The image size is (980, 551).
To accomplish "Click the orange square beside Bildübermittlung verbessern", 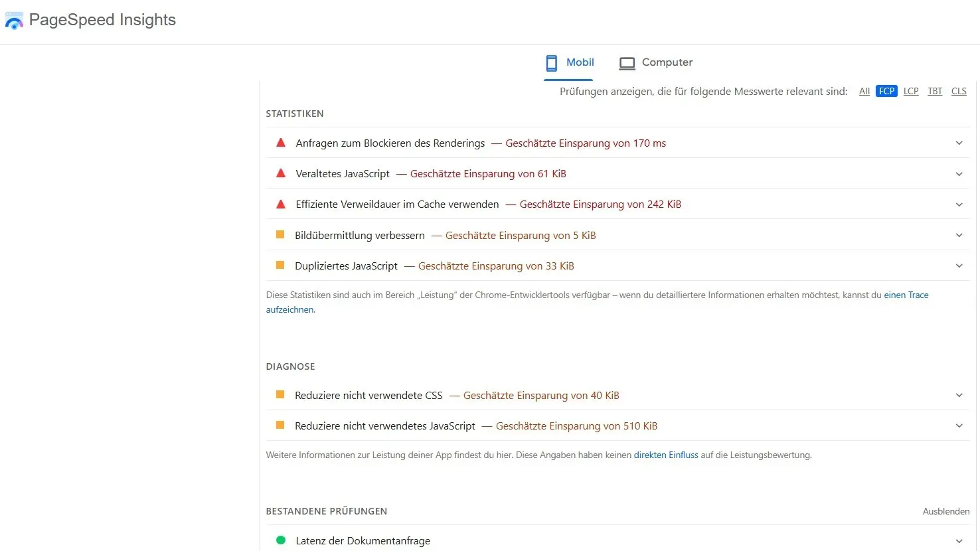I will (x=280, y=234).
